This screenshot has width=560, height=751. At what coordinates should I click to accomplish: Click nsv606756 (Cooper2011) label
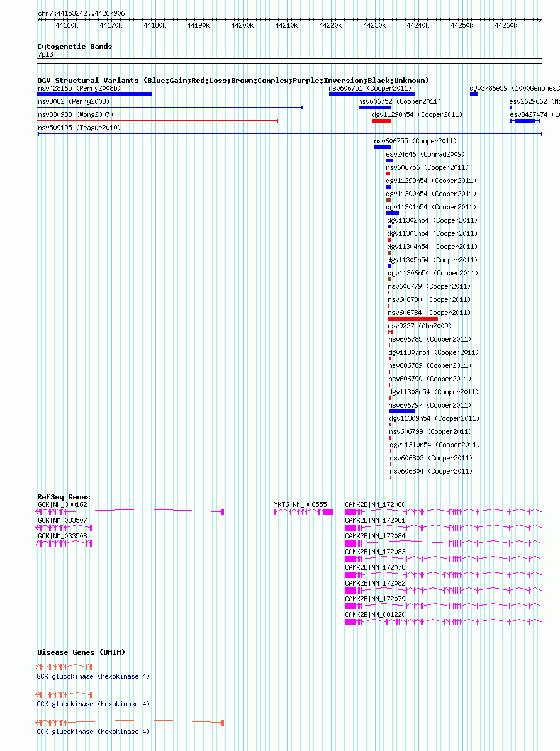427,168
